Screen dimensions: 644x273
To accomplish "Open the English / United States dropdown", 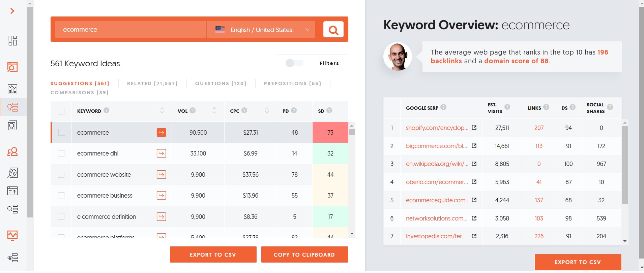I will (x=261, y=30).
